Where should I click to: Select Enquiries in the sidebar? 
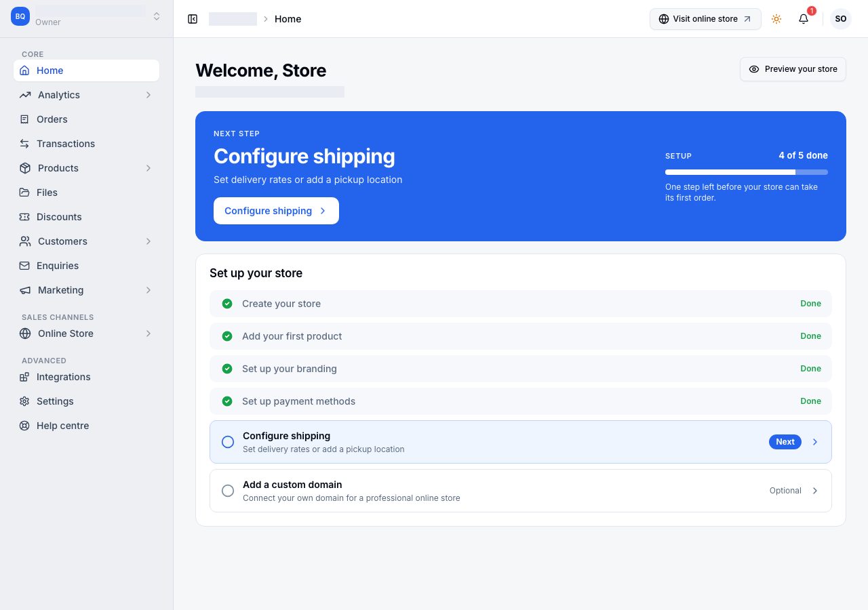86,266
